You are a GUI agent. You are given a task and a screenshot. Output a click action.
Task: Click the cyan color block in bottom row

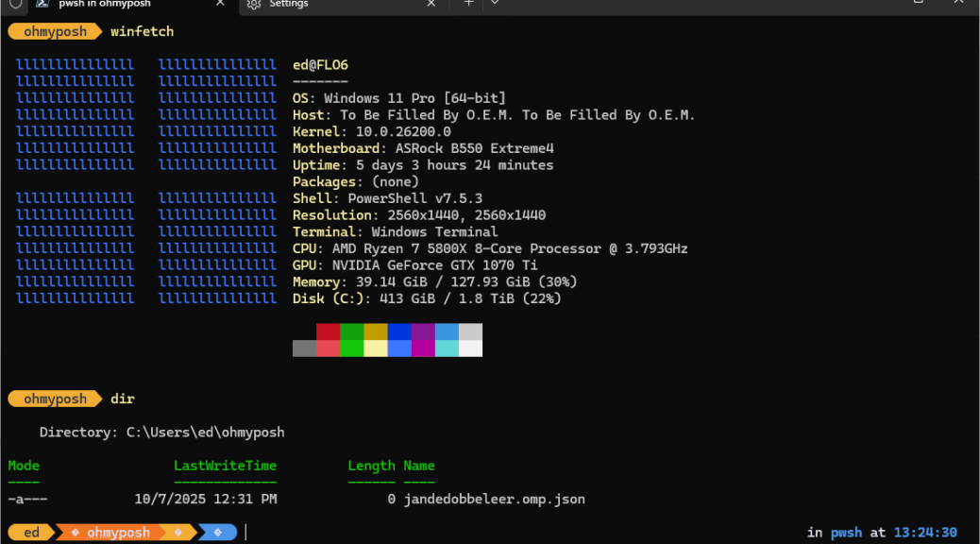(447, 348)
